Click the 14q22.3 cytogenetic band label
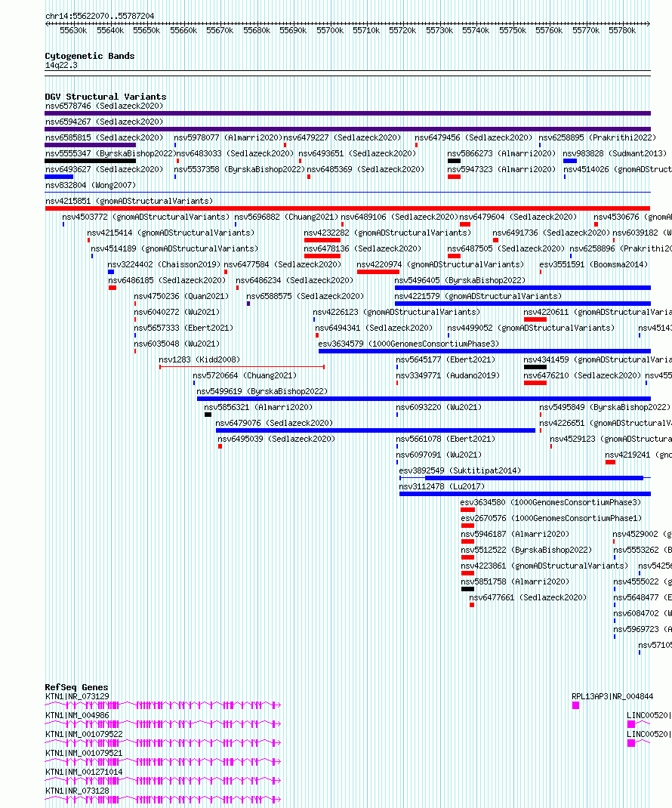Viewport: 672px width, 808px height. (x=61, y=66)
